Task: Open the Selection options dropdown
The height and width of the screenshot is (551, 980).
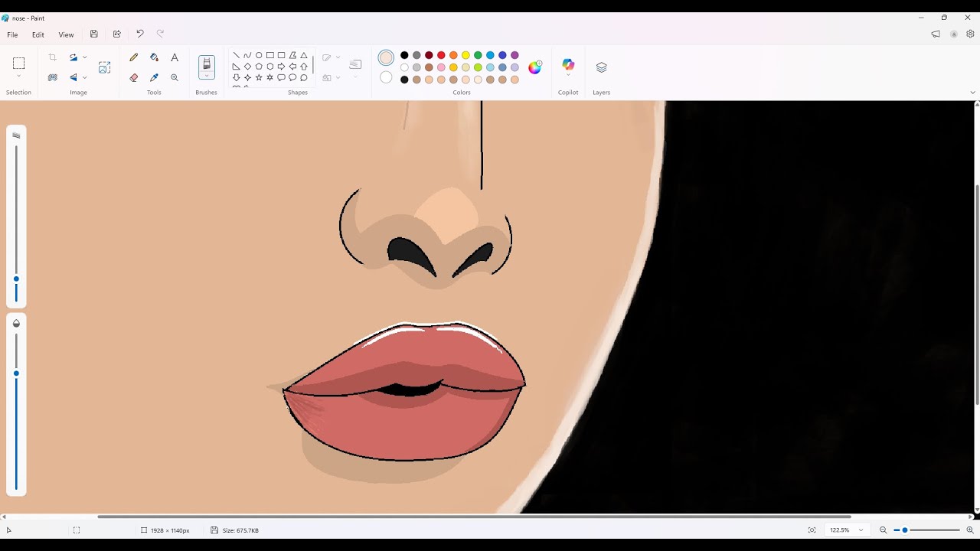Action: [18, 77]
